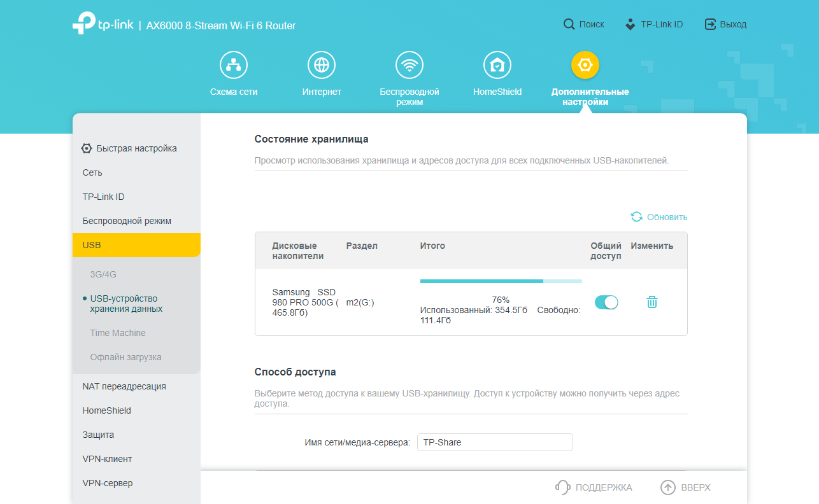The width and height of the screenshot is (819, 504).
Task: Click the Использованный: 354.5Гб value
Action: click(x=474, y=310)
